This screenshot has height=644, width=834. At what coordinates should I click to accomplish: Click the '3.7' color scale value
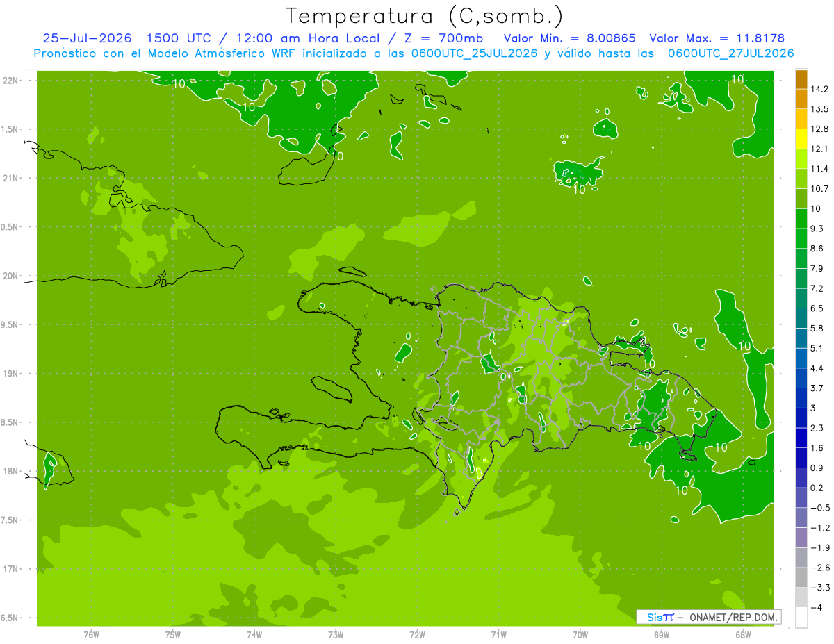[x=817, y=388]
